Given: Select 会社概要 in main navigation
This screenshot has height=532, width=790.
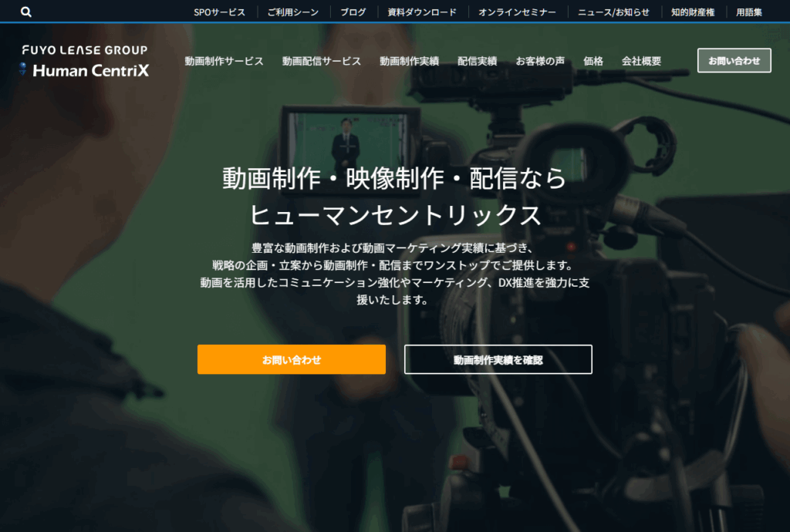Looking at the screenshot, I should 641,61.
